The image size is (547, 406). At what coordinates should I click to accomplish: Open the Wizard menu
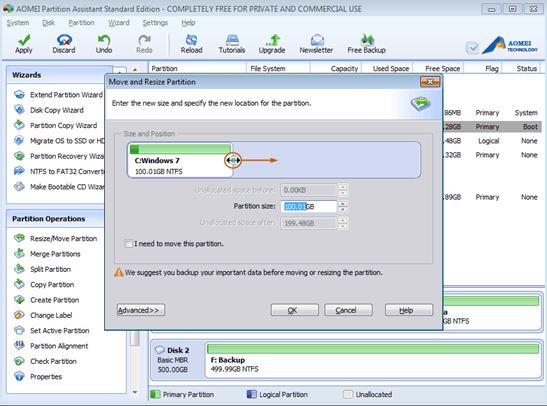pos(119,23)
